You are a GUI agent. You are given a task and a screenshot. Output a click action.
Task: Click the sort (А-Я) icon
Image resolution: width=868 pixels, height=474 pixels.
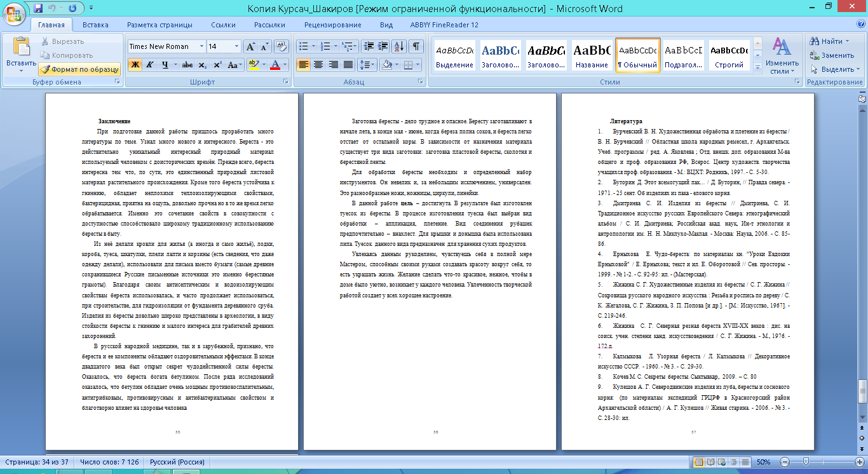point(399,46)
